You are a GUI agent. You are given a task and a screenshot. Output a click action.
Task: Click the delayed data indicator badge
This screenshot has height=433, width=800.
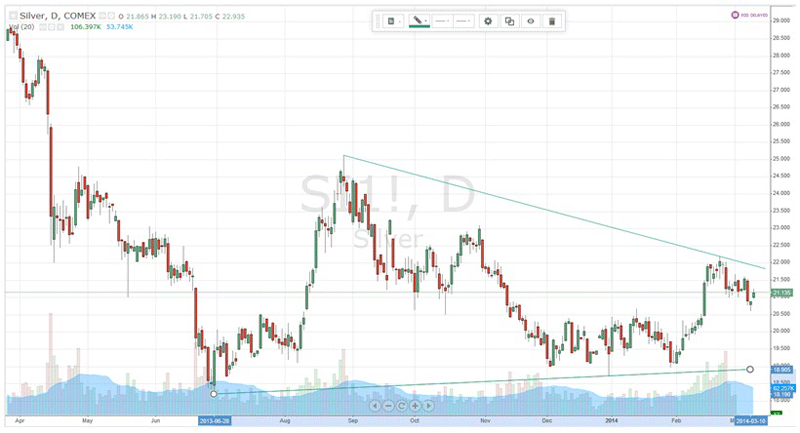[749, 15]
